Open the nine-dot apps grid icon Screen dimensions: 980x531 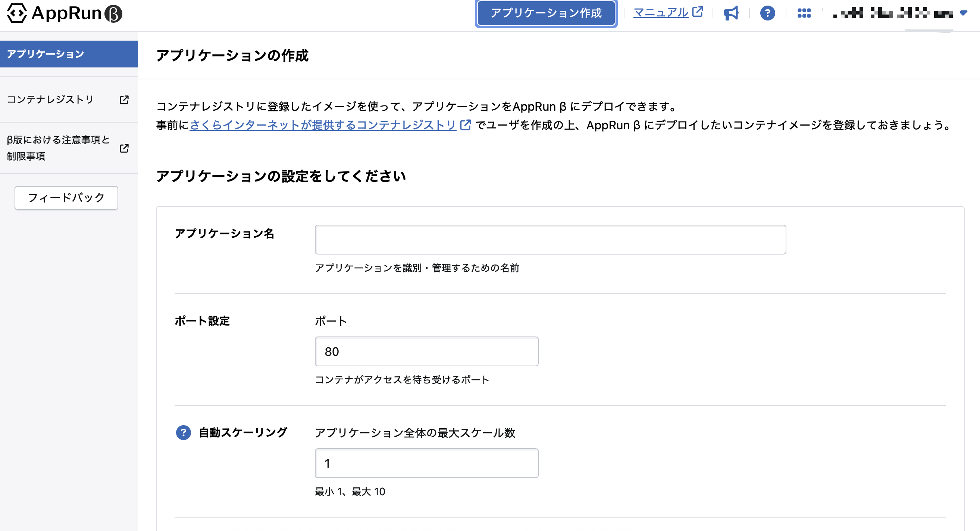804,13
